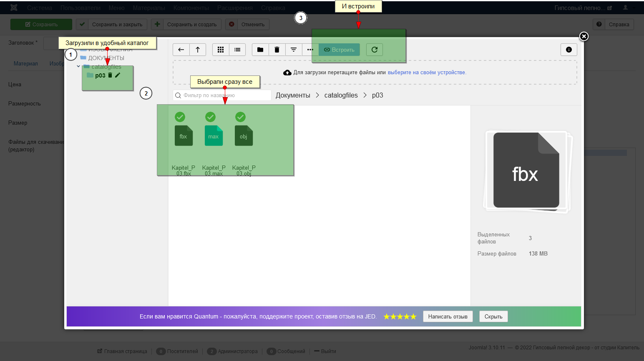Click the выберите на своём устройстве link
This screenshot has height=361, width=644.
tap(426, 73)
